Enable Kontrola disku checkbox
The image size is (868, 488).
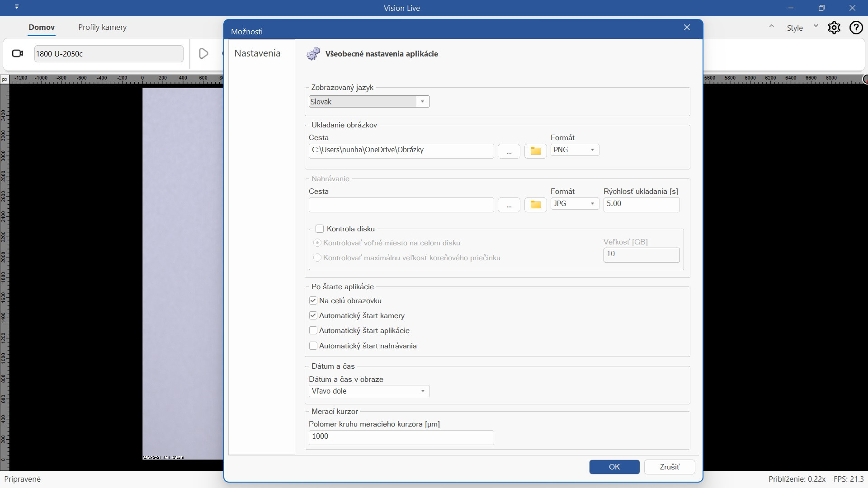[x=320, y=229]
